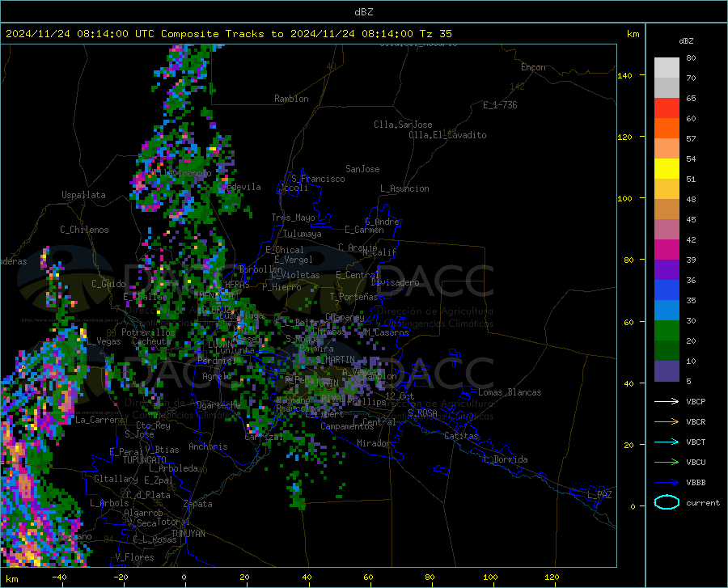The height and width of the screenshot is (588, 728).
Task: Pick the blue VBBB arrow symbol
Action: [667, 483]
